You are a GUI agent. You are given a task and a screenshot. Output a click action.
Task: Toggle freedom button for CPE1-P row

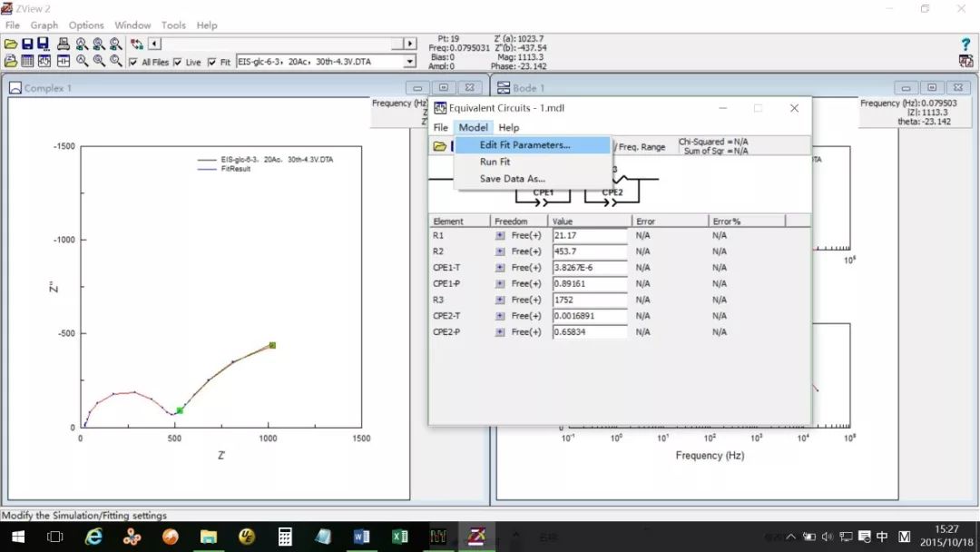500,284
